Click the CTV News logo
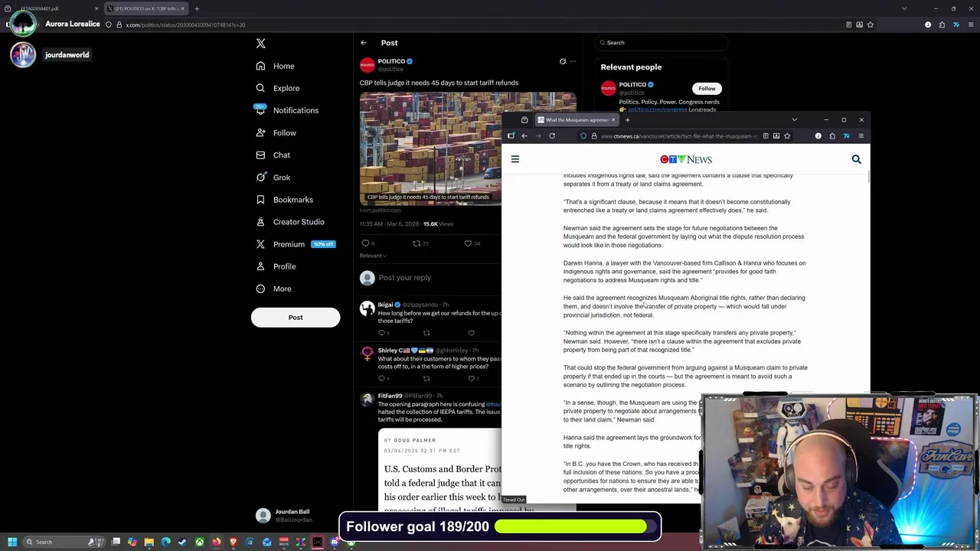Image resolution: width=980 pixels, height=551 pixels. tap(686, 159)
